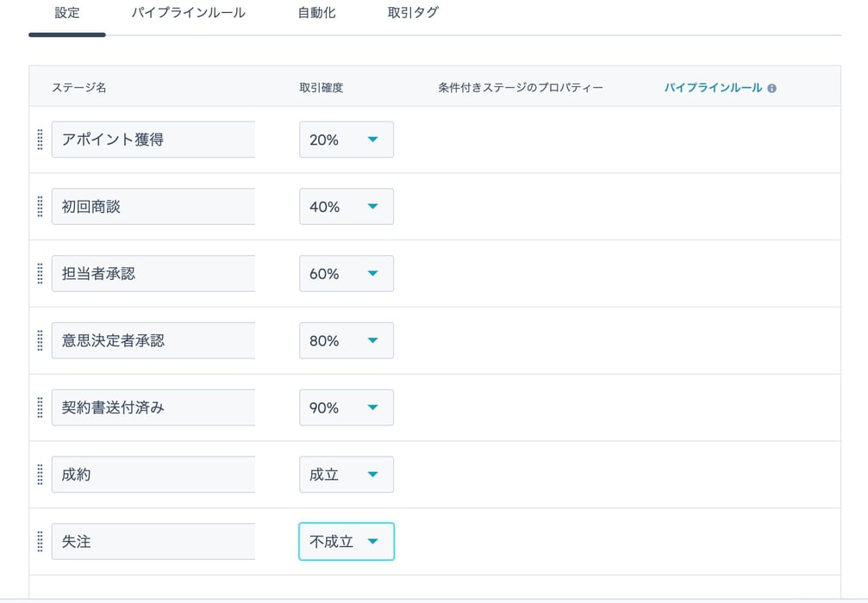Click the drag handle beside 担当者承認 stage
Viewport: 868px width, 603px height.
[39, 273]
